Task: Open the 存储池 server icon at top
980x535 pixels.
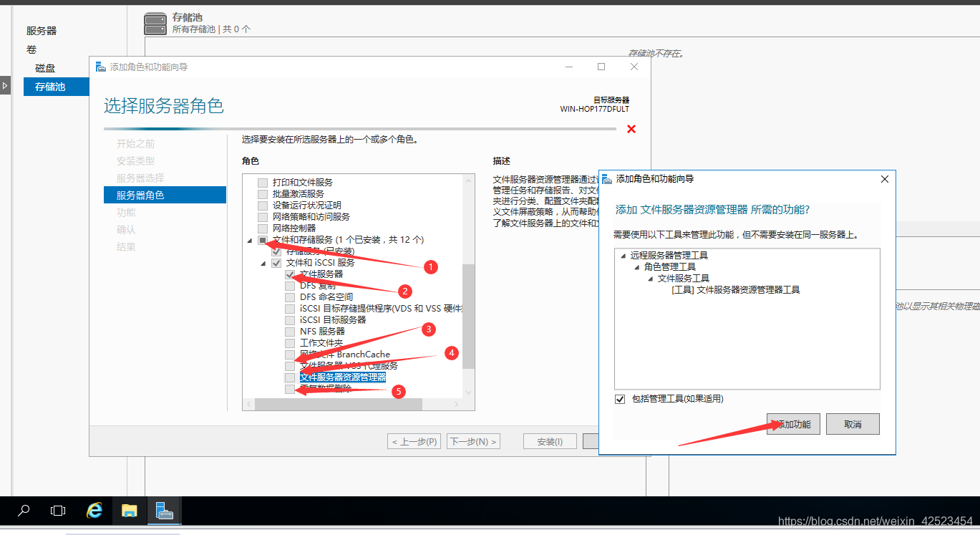Action: tap(155, 24)
